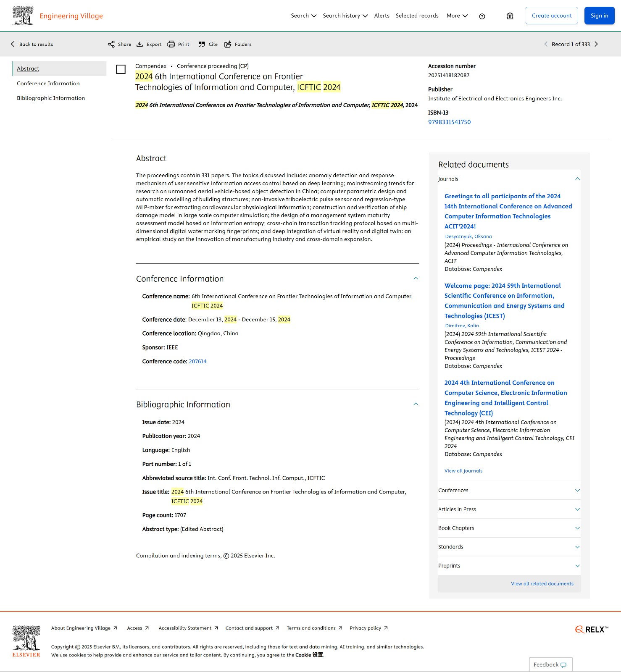621x672 pixels.
Task: Open the Search history dropdown
Action: pos(345,16)
